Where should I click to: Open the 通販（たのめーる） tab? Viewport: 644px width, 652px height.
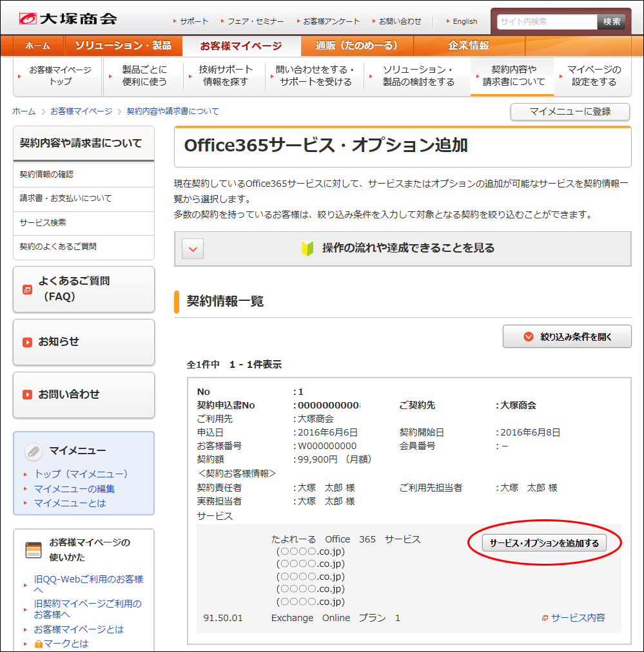pyautogui.click(x=356, y=46)
